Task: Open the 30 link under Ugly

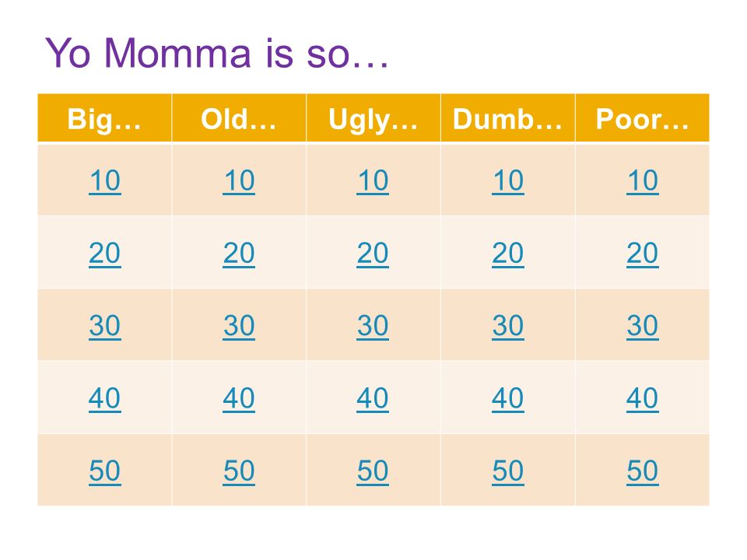Action: click(x=373, y=326)
